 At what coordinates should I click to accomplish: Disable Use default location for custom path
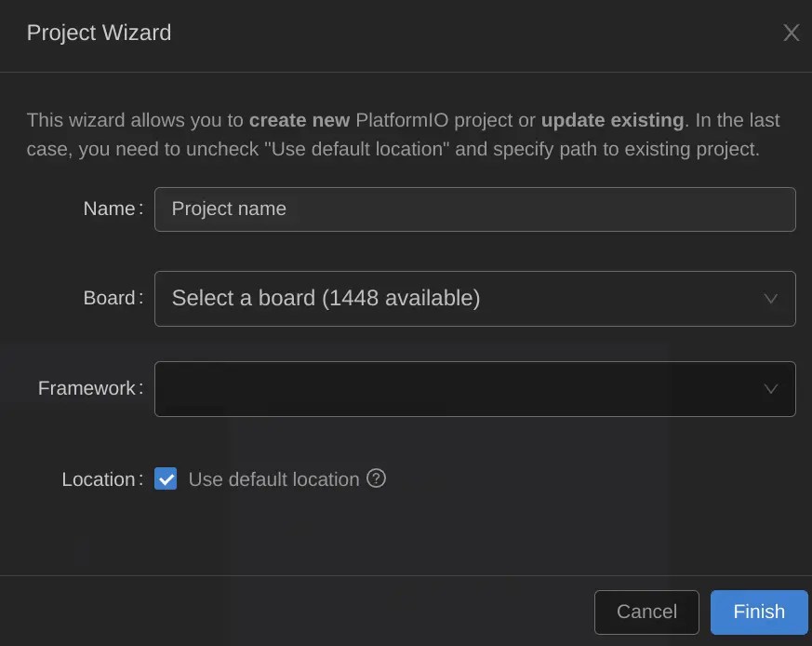165,478
